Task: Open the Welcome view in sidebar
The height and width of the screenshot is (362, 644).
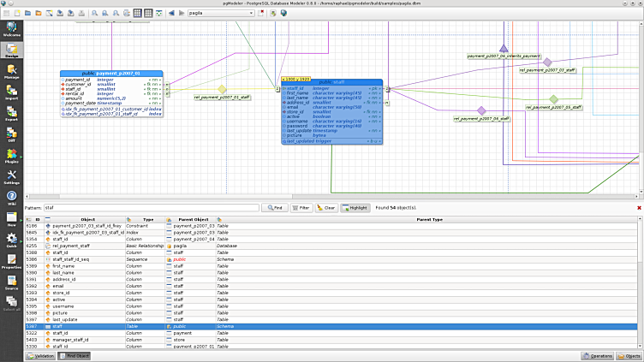Action: coord(12,29)
